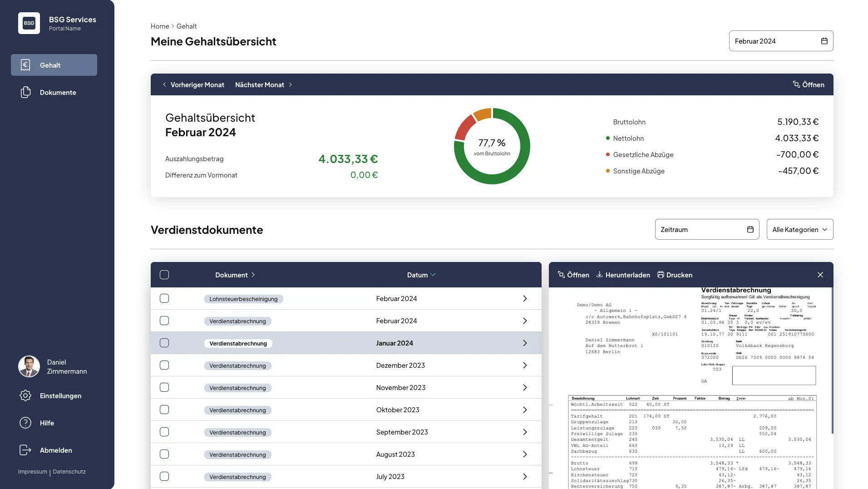
Task: Check the Lohnsteuerbescheinigung row checkbox
Action: (x=164, y=298)
